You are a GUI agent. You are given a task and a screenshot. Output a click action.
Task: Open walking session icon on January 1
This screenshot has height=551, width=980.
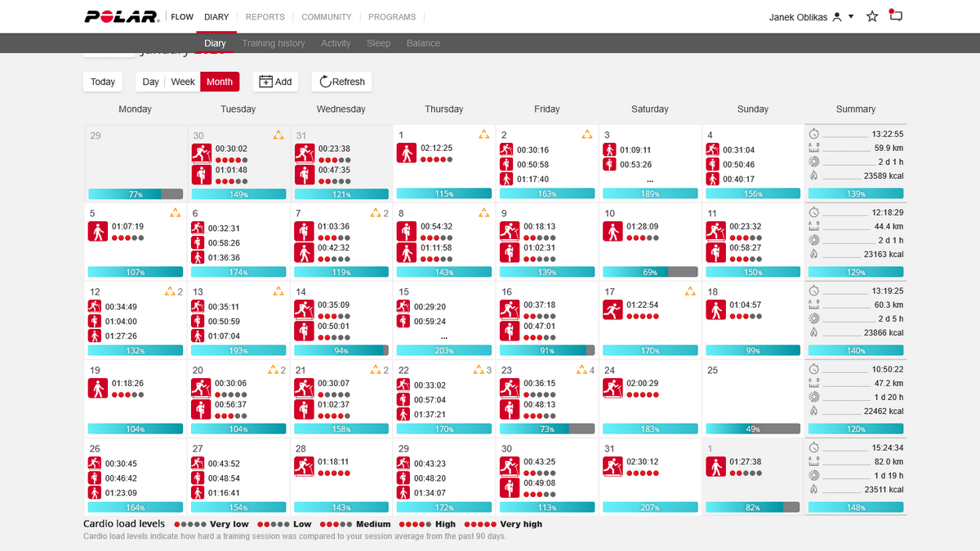coord(406,153)
